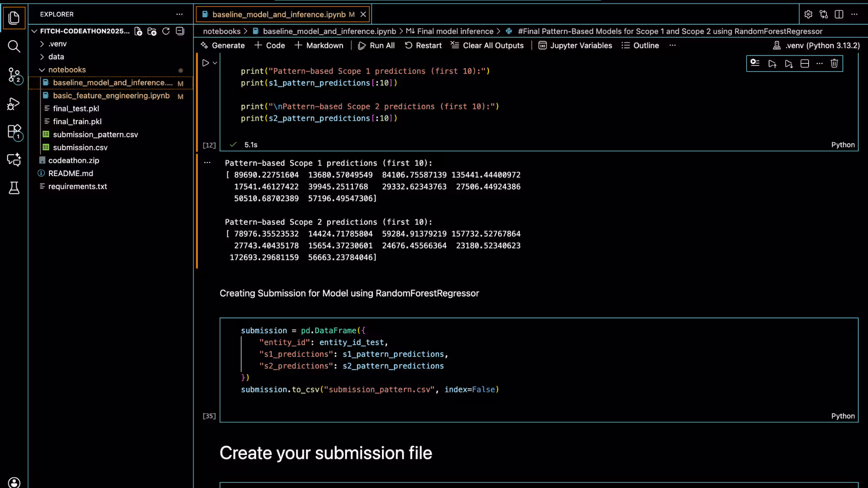Screen dimensions: 868x488
Task: Open the run cell options dropdown arrow
Action: (215, 63)
